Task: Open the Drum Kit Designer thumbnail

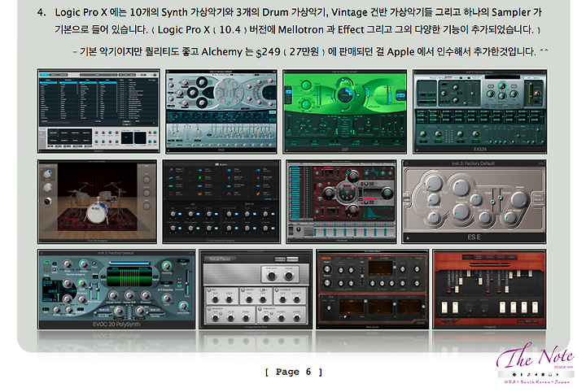Action: pyautogui.click(x=97, y=202)
